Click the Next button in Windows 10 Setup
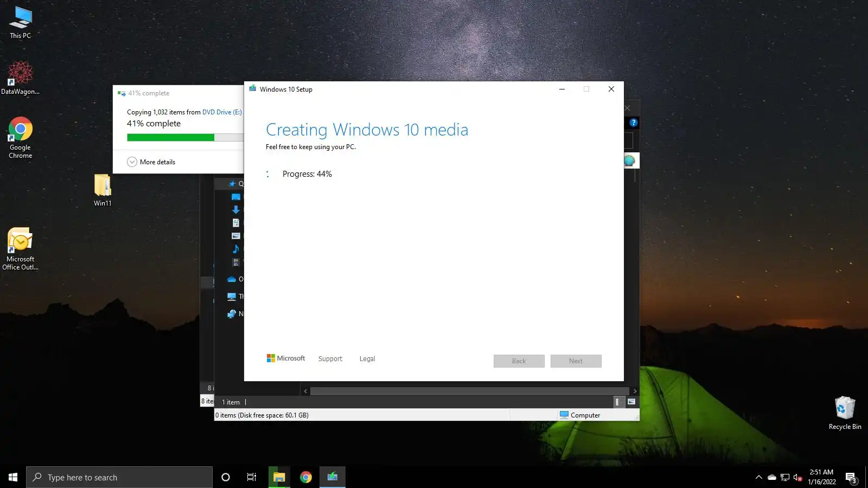Viewport: 868px width, 488px height. coord(576,361)
